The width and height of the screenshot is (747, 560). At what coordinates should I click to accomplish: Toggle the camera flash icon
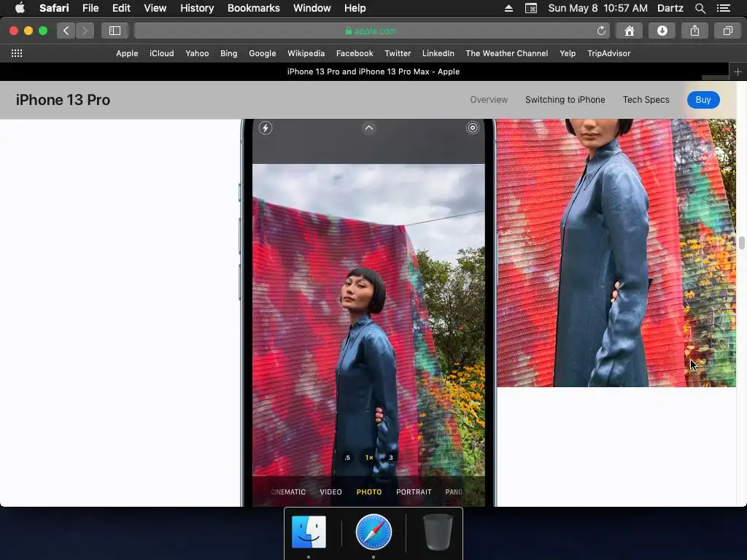(x=266, y=128)
